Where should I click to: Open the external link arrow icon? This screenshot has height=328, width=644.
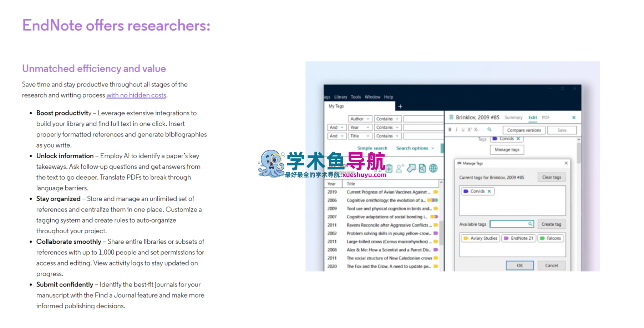[x=411, y=168]
